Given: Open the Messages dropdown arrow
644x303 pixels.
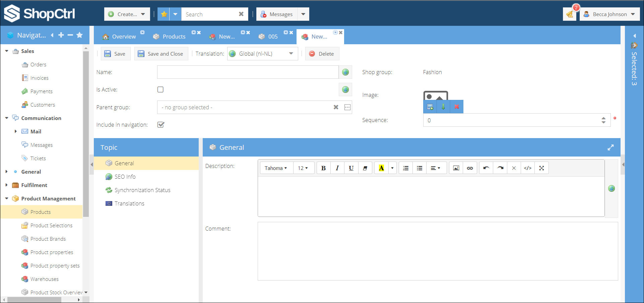Looking at the screenshot, I should (x=303, y=14).
